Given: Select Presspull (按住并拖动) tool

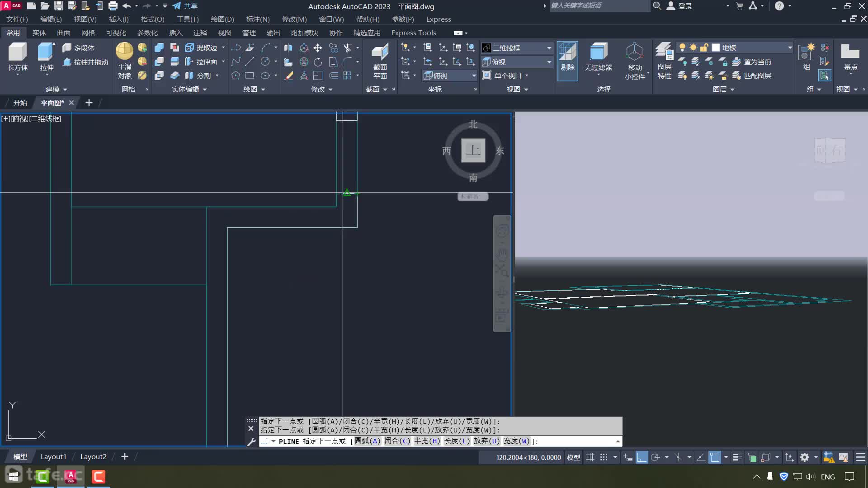Looking at the screenshot, I should tap(85, 62).
